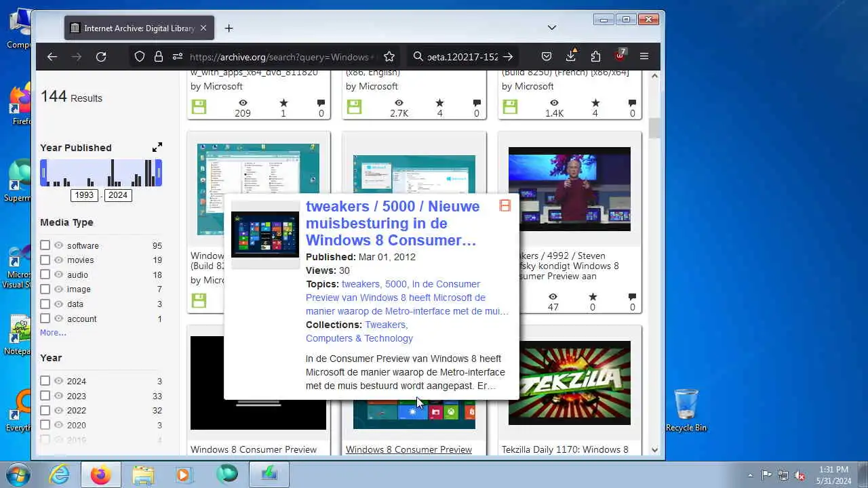Viewport: 868px width, 488px height.
Task: Check the audio media type checkbox
Action: [45, 274]
